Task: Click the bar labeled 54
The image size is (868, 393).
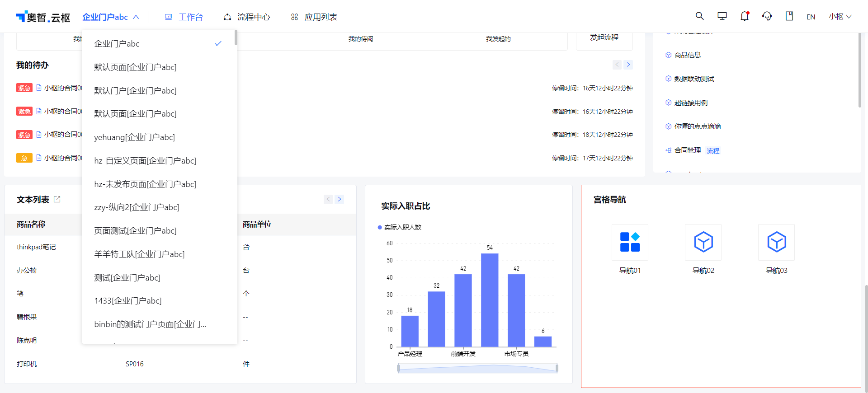Action: coord(490,300)
